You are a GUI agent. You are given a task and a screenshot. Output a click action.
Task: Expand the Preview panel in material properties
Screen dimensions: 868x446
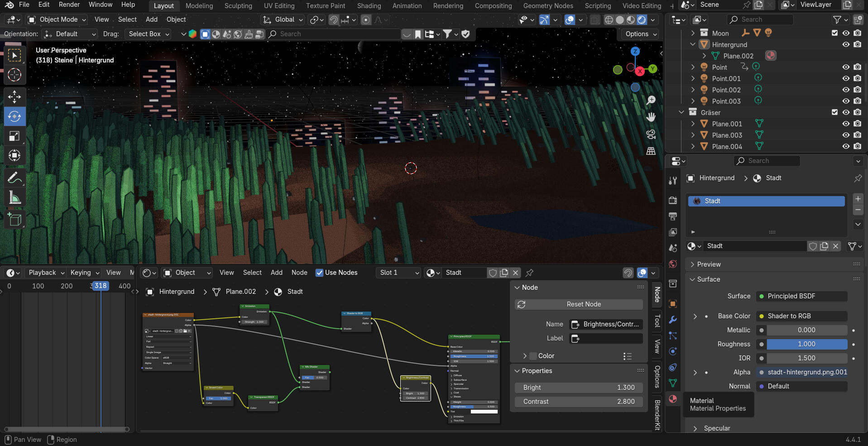(709, 264)
